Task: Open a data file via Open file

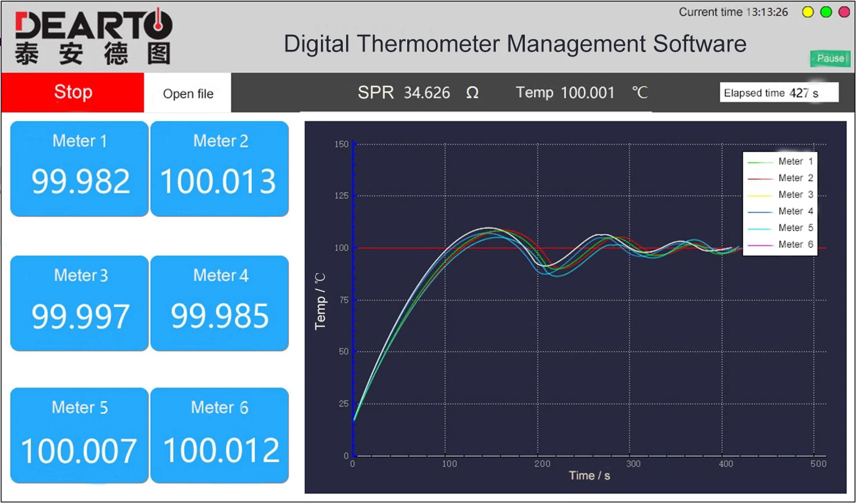Action: 188,94
